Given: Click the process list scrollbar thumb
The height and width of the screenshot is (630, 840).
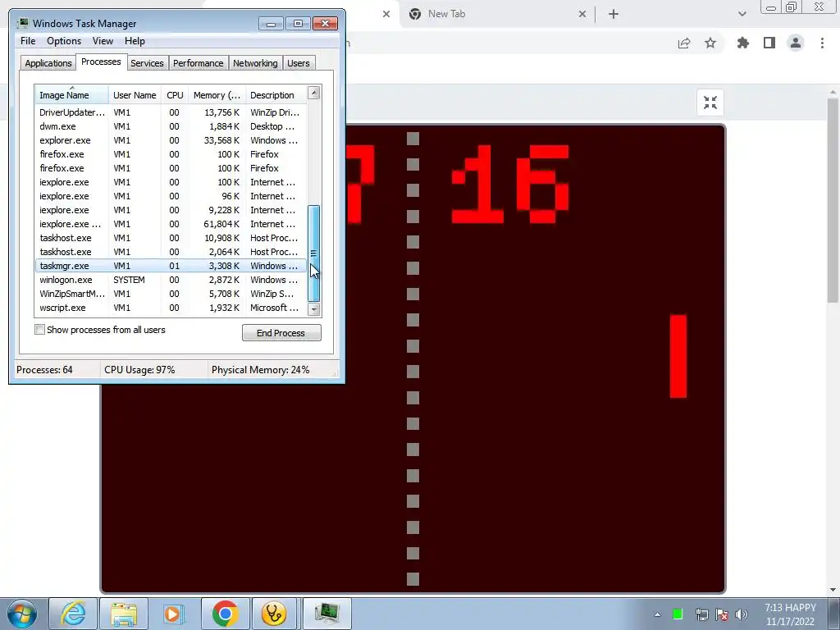Looking at the screenshot, I should click(x=314, y=253).
